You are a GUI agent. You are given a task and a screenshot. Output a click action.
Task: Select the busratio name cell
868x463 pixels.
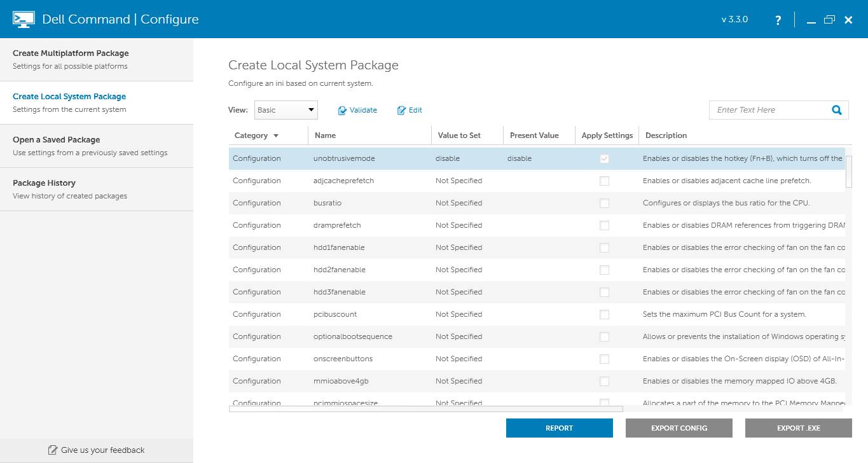point(327,203)
